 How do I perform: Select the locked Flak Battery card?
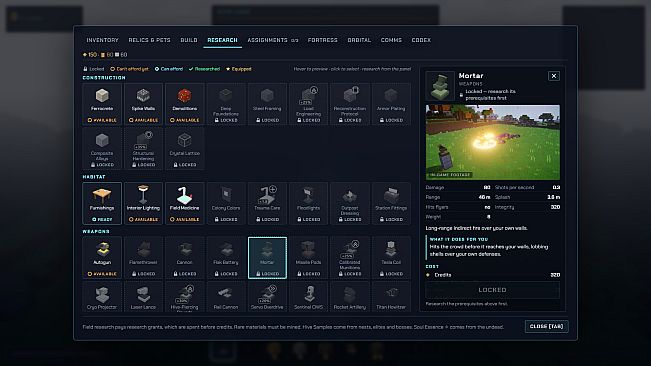(226, 258)
